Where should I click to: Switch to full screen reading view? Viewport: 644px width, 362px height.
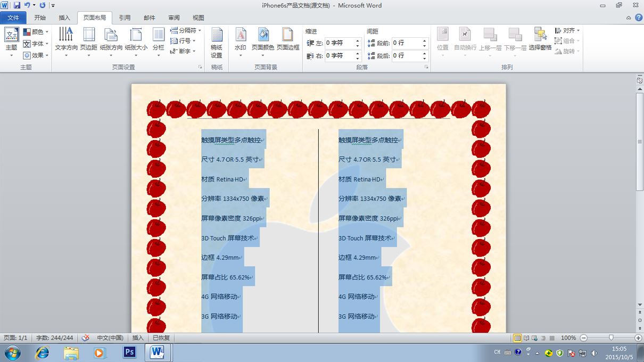[526, 338]
